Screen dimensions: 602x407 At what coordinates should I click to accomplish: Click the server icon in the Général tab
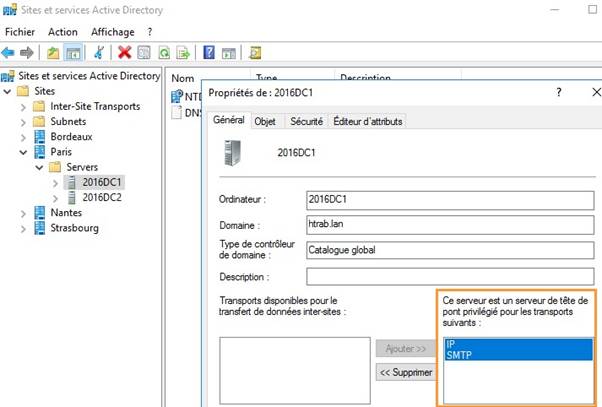[x=233, y=153]
